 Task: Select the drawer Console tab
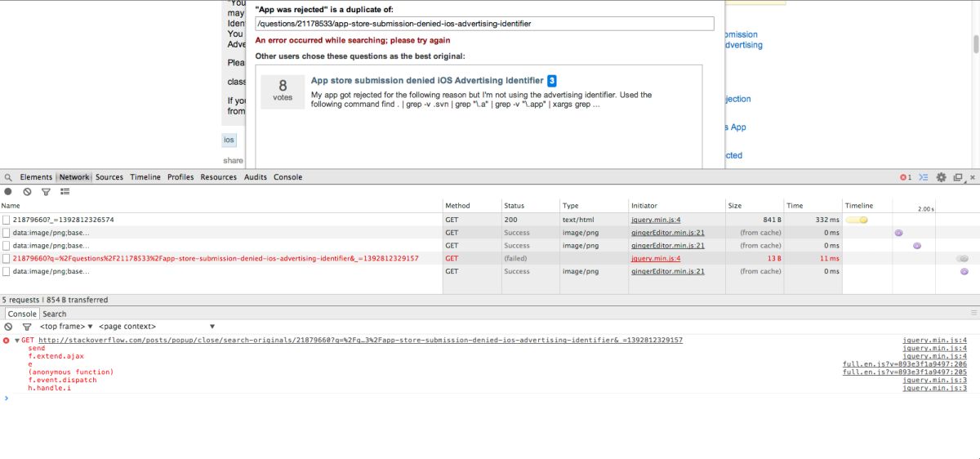(22, 314)
